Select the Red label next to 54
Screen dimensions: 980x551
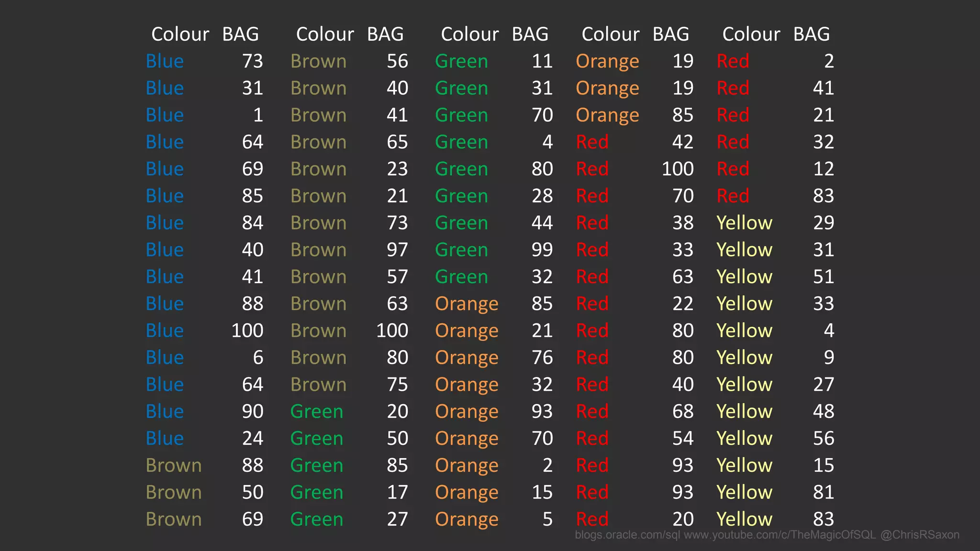click(x=592, y=439)
